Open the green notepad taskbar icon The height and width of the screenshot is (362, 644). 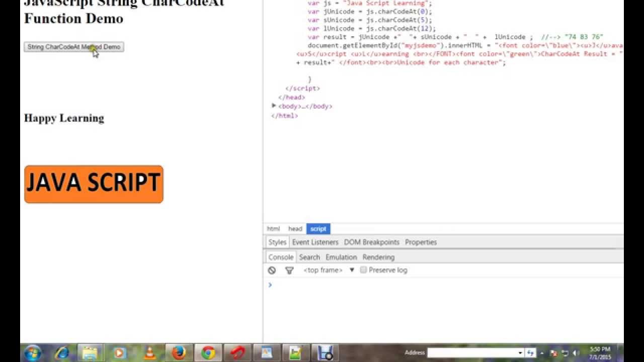(295, 352)
